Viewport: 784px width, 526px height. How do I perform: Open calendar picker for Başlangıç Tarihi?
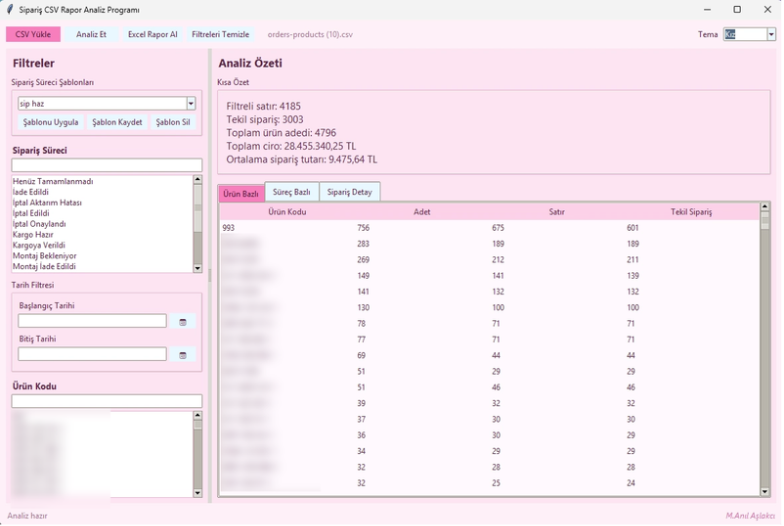tap(182, 322)
